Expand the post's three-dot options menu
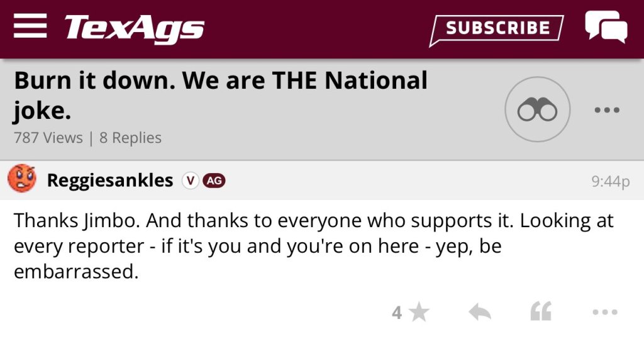The height and width of the screenshot is (341, 644). point(605,312)
